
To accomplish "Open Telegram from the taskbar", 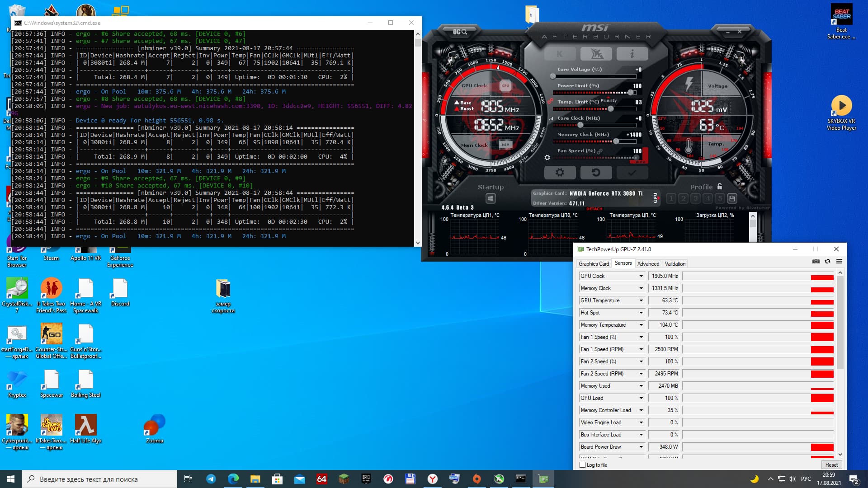I will [211, 479].
